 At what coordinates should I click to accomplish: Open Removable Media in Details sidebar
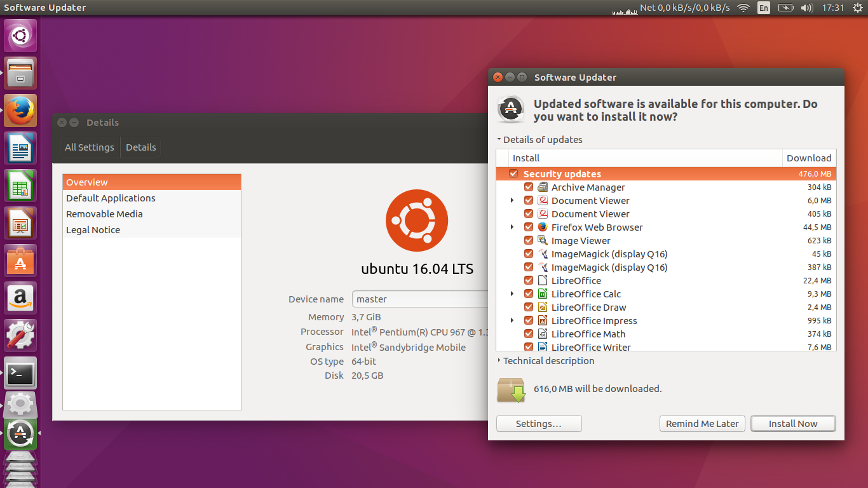[x=152, y=214]
